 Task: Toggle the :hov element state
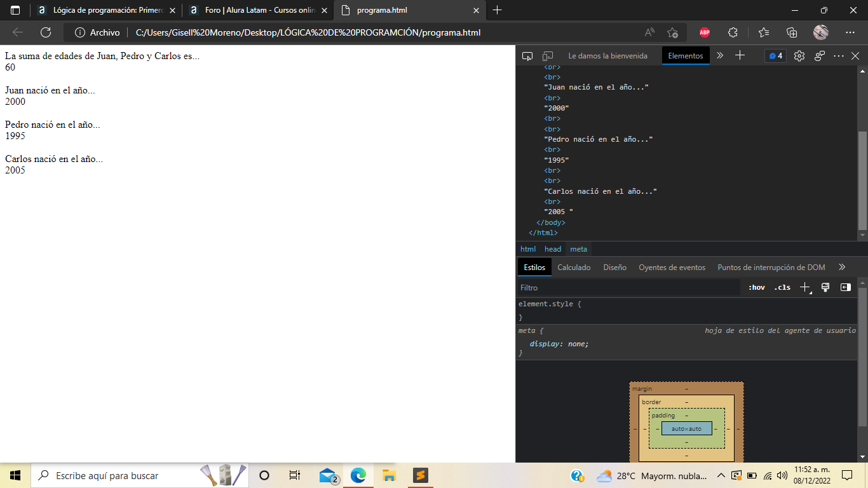(x=756, y=288)
